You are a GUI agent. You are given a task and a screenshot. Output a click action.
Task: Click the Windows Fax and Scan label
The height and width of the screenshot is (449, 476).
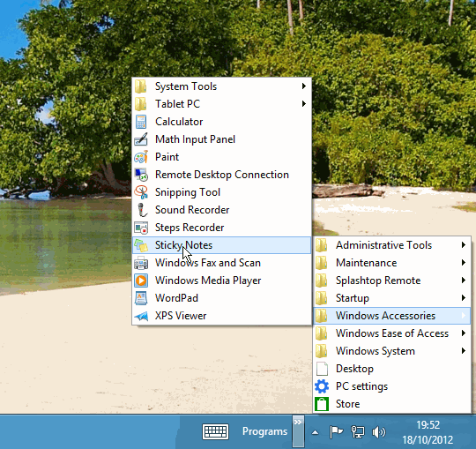208,263
